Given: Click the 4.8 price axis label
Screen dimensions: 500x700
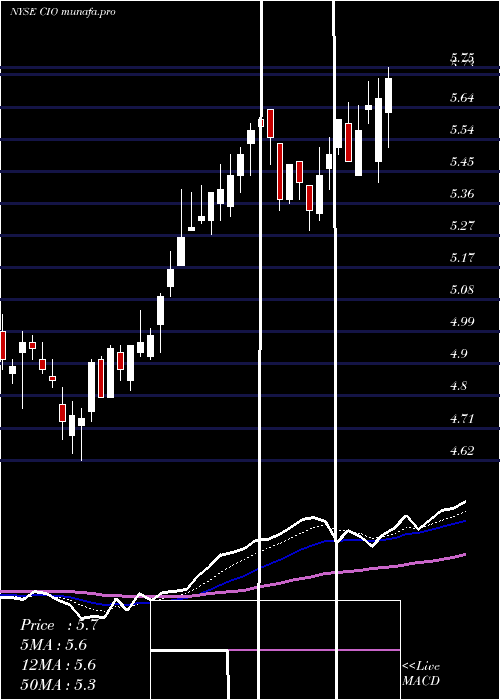Looking at the screenshot, I should point(458,386).
